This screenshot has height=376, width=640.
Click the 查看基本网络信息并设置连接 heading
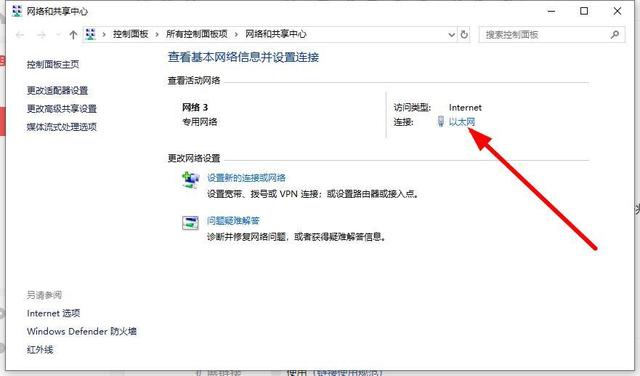[243, 57]
